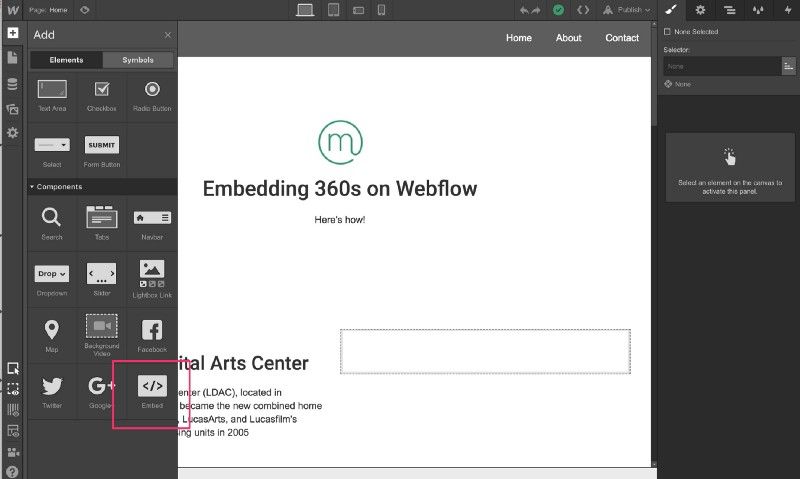Add a Select dropdown element
This screenshot has height=479, width=800.
[52, 152]
